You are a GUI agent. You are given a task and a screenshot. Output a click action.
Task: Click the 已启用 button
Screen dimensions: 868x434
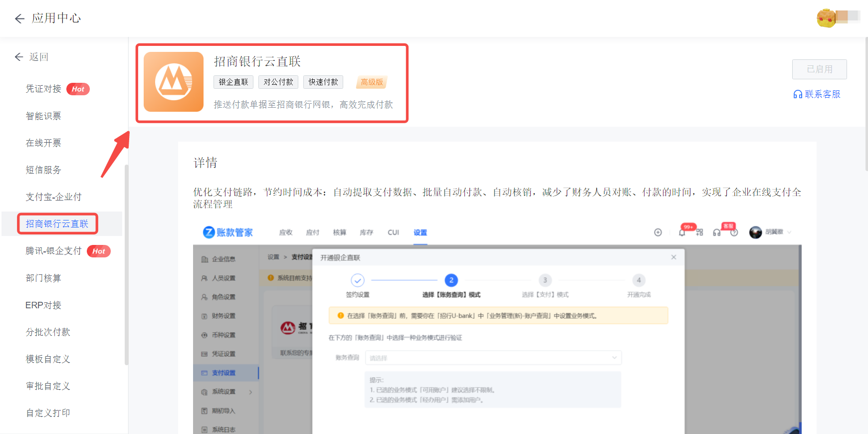tap(819, 69)
